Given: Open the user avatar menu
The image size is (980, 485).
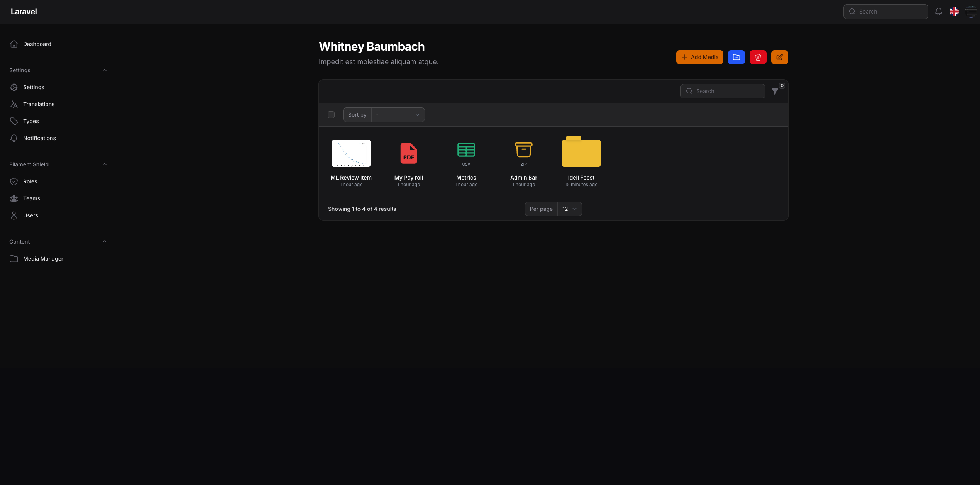Looking at the screenshot, I should pyautogui.click(x=971, y=12).
